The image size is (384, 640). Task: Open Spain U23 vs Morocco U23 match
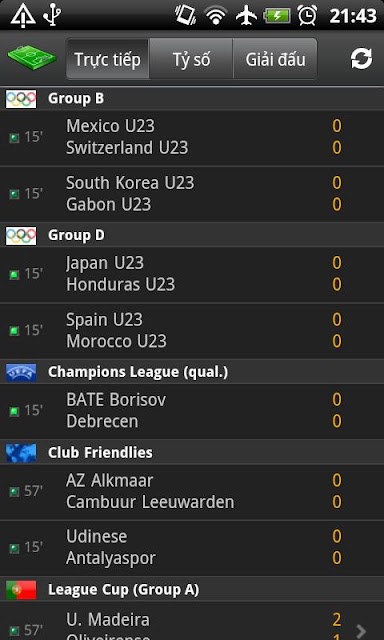tap(192, 331)
